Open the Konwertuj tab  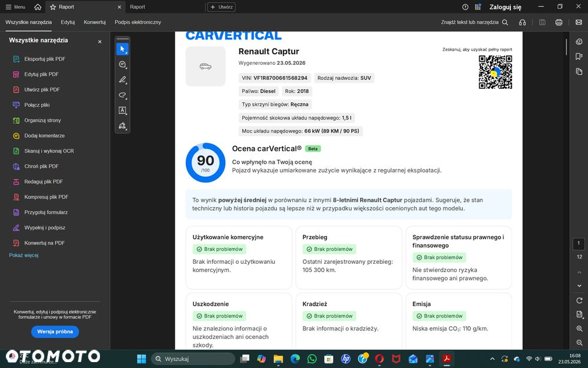point(95,22)
